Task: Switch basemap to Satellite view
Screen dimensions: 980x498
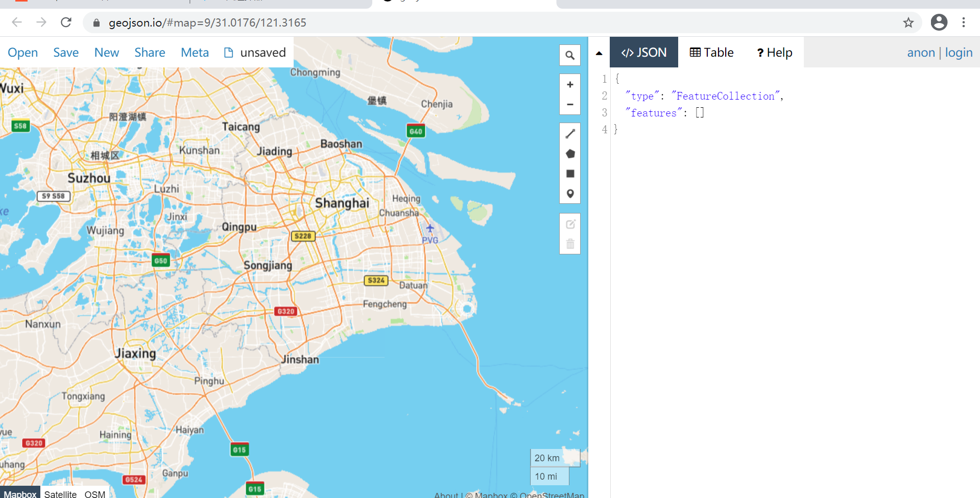Action: coord(60,493)
